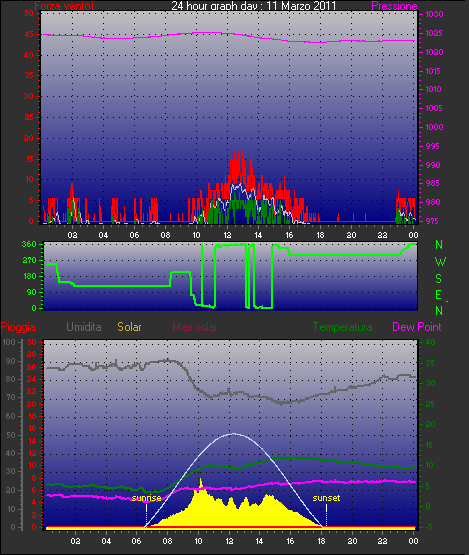Click the magenta Dew Point label
Image resolution: width=469 pixels, height=555 pixels.
point(417,327)
